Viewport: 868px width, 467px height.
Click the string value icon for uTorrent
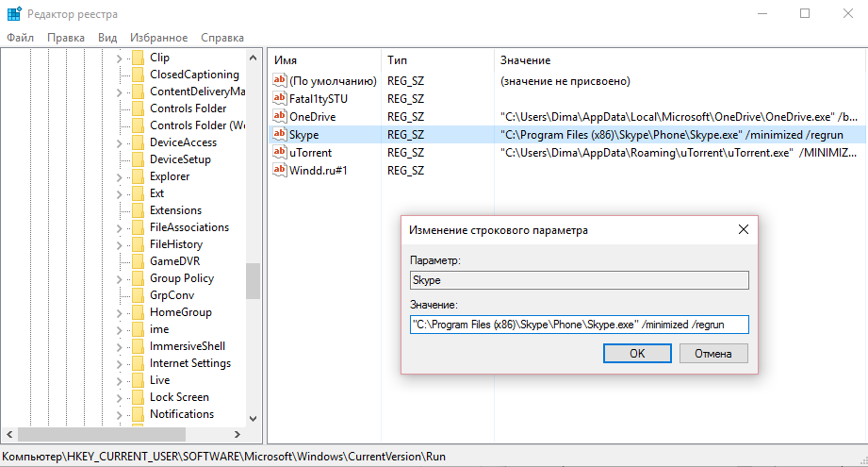coord(280,152)
